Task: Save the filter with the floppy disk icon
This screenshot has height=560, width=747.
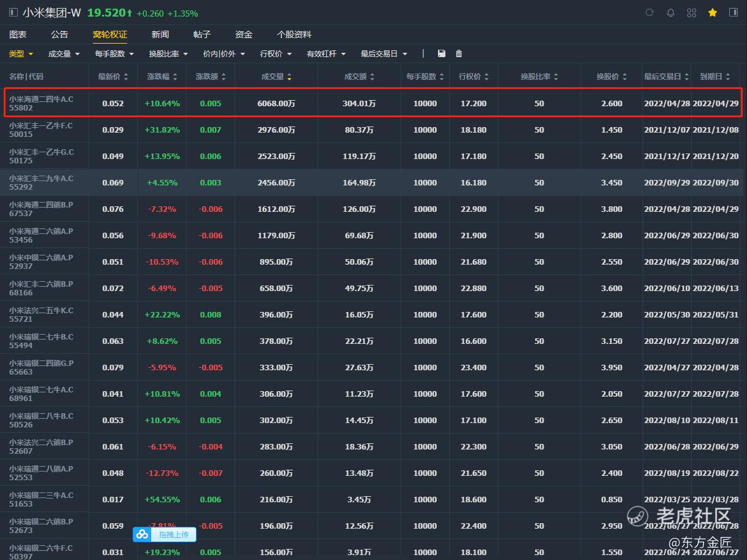Action: 442,54
